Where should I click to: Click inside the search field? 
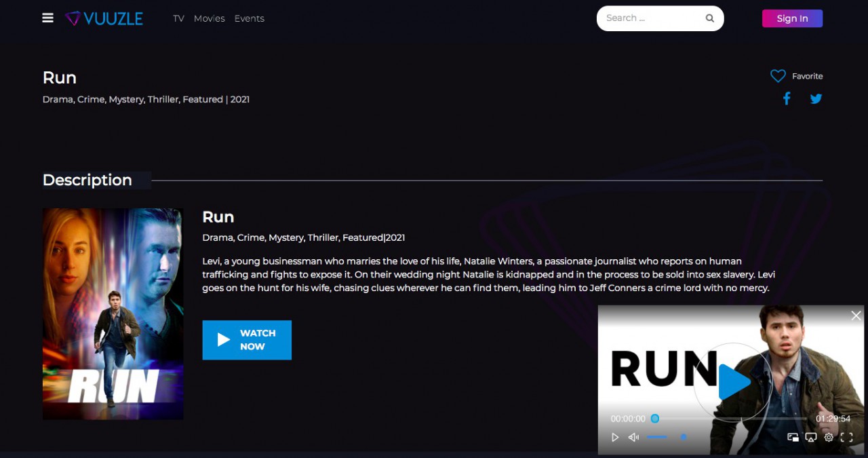coord(648,18)
